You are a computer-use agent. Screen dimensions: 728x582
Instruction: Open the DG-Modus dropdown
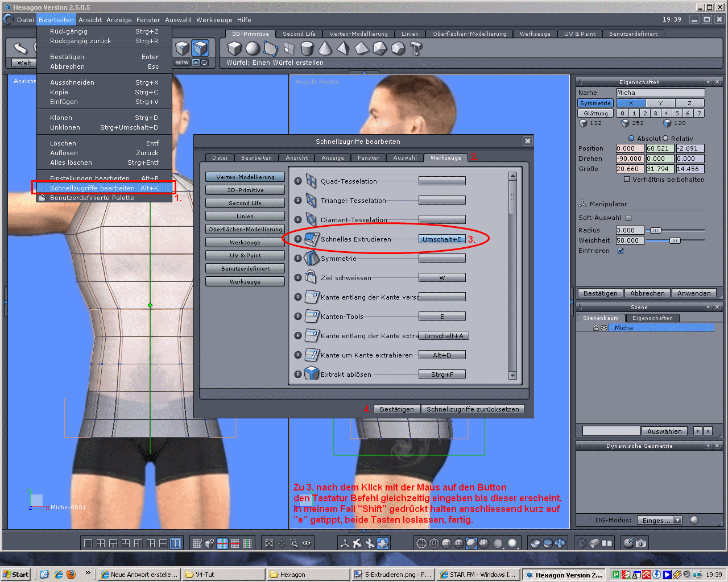point(659,520)
